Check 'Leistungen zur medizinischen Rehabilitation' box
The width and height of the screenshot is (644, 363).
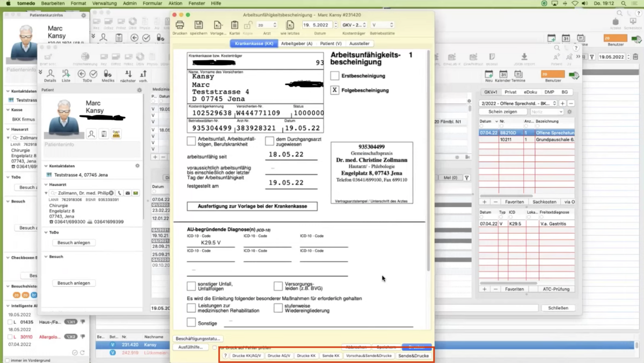tap(191, 308)
